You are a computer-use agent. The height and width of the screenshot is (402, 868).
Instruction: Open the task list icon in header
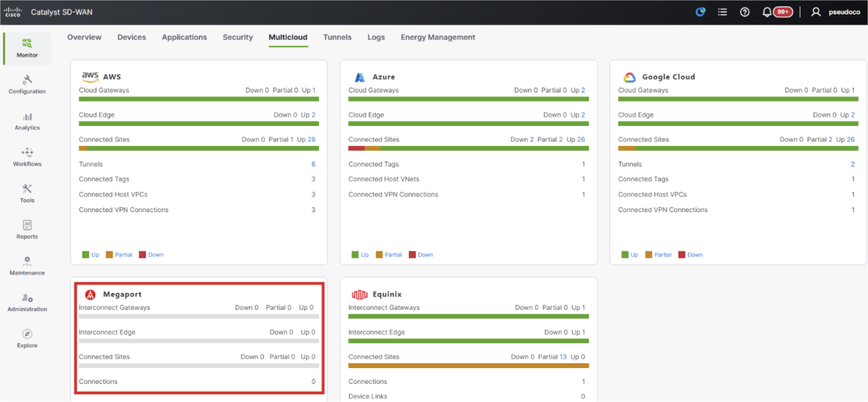pos(722,12)
